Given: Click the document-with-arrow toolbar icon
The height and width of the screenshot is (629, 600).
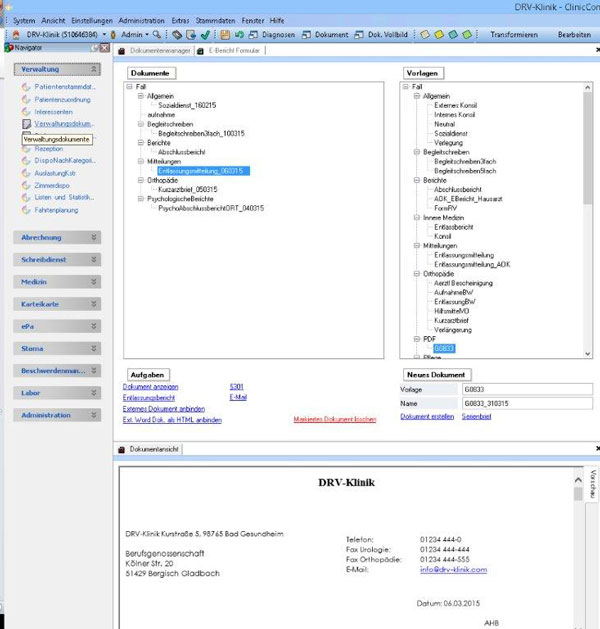Looking at the screenshot, I should coord(191,35).
